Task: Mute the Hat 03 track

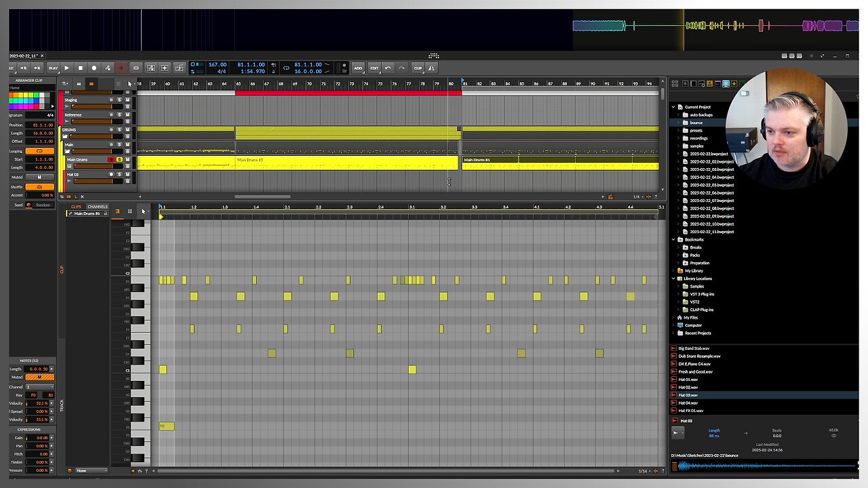Action: (x=127, y=174)
